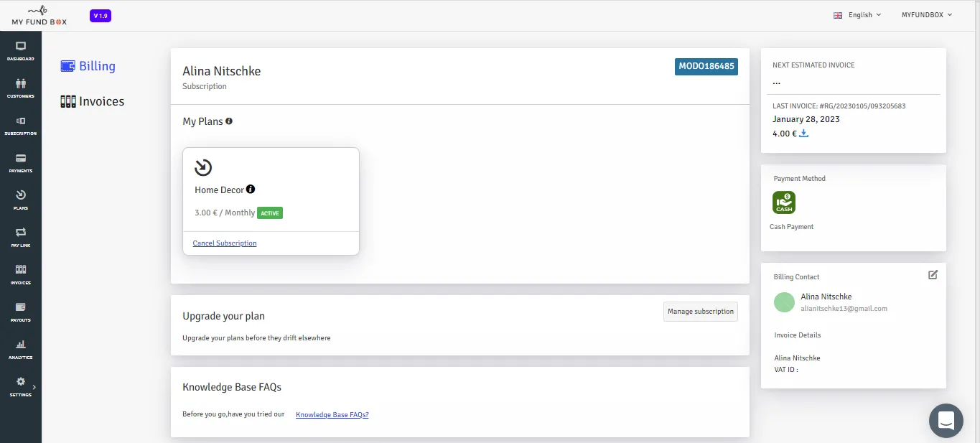Click the V 1.9 version badge

click(101, 16)
